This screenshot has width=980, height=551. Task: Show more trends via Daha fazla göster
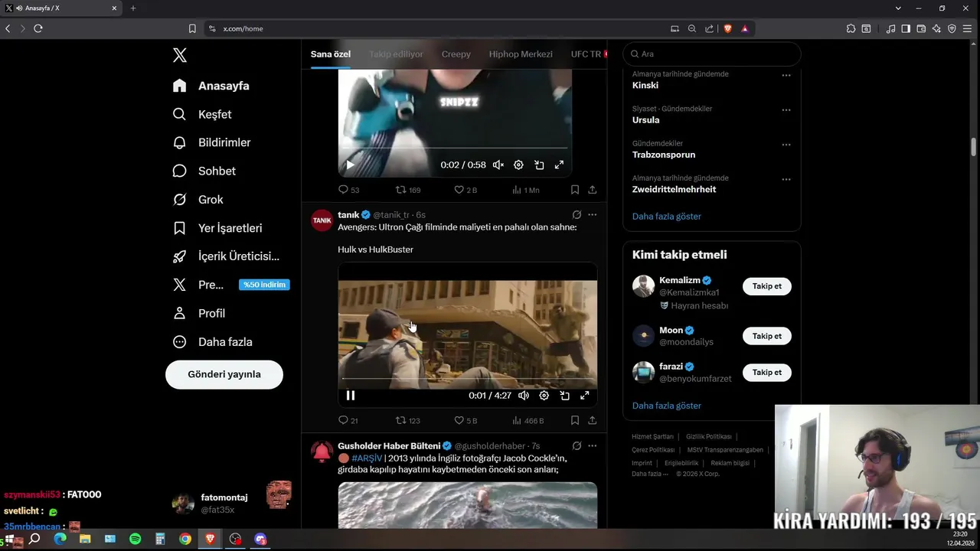(x=667, y=217)
